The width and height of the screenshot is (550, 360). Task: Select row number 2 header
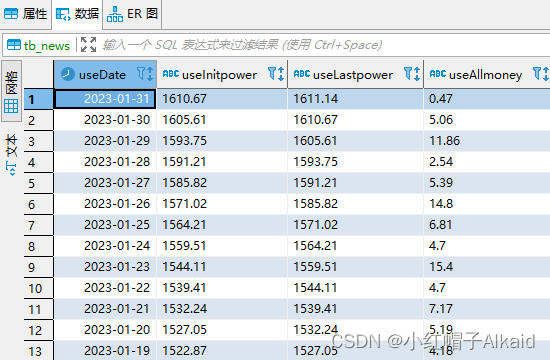[x=39, y=120]
